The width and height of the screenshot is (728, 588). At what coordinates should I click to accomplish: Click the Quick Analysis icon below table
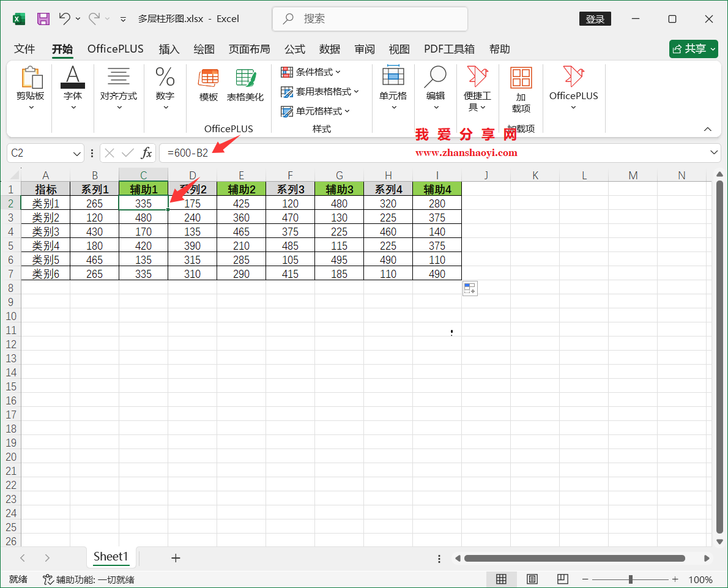(x=470, y=288)
